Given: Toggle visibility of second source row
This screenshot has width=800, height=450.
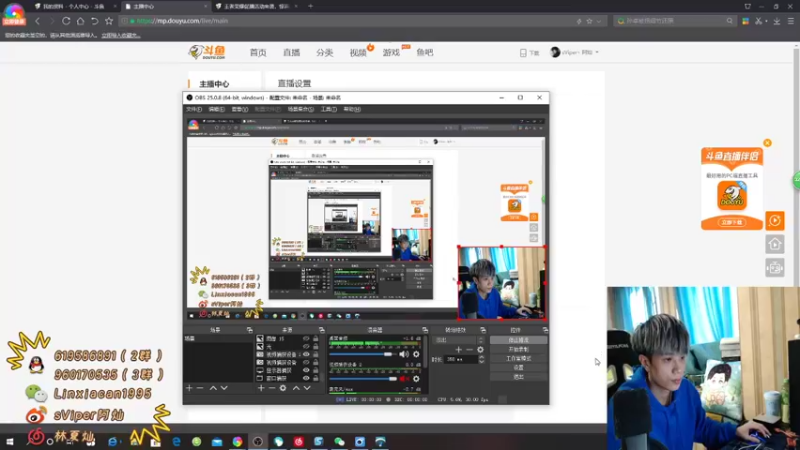Looking at the screenshot, I should [306, 346].
